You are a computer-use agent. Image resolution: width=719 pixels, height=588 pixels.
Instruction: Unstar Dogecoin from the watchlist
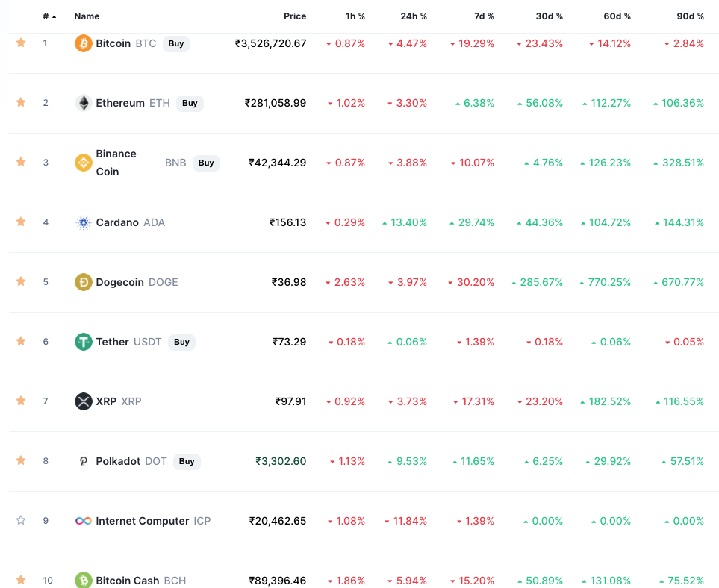[x=21, y=281]
